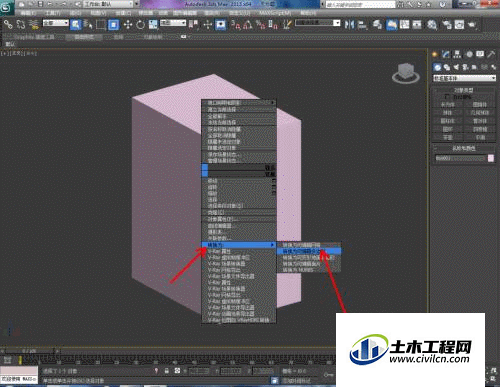Click the Selection Lock toggle in status bar
This screenshot has width=500, height=387.
pos(166,371)
